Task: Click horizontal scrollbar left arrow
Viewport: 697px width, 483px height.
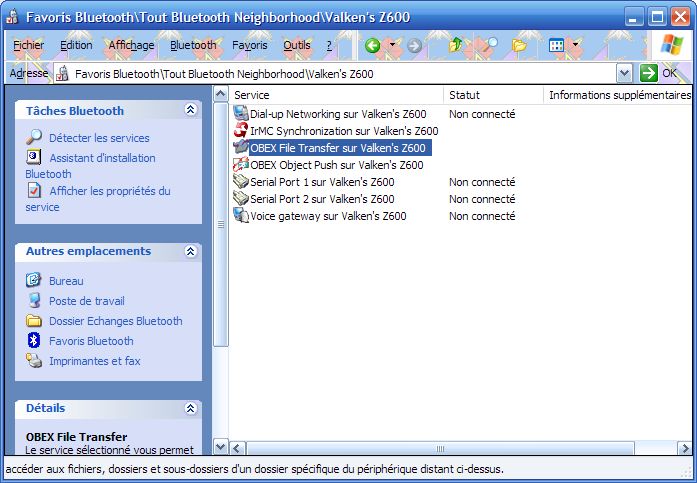Action: click(237, 448)
